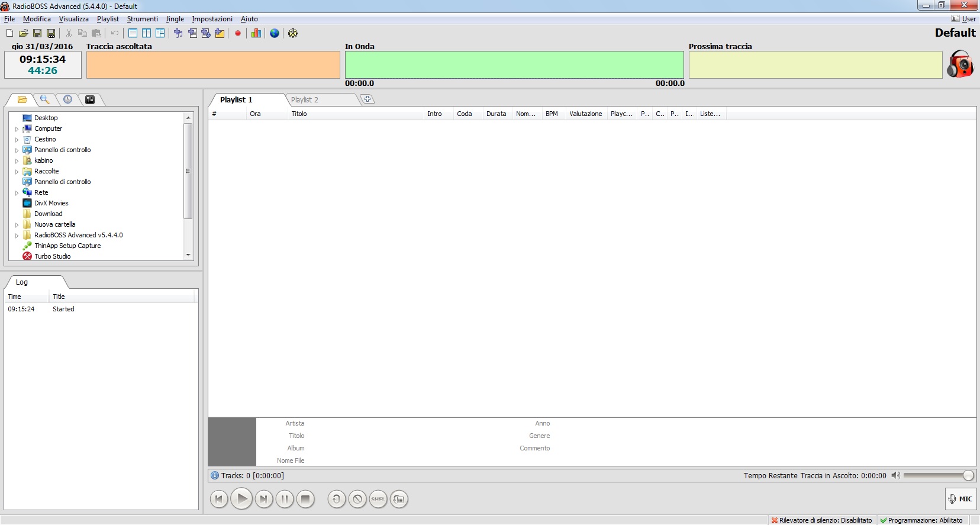This screenshot has width=980, height=525.
Task: Select the single-pane layout icon
Action: [133, 33]
